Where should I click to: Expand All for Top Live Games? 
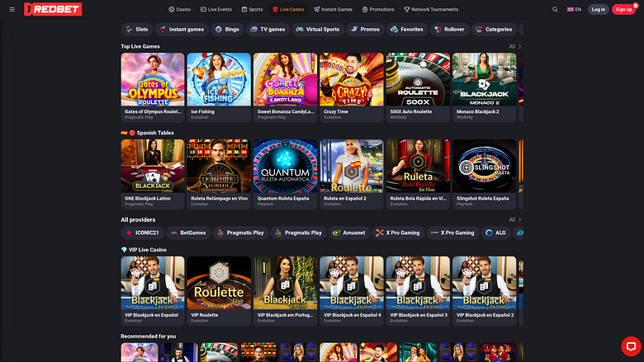tap(515, 46)
